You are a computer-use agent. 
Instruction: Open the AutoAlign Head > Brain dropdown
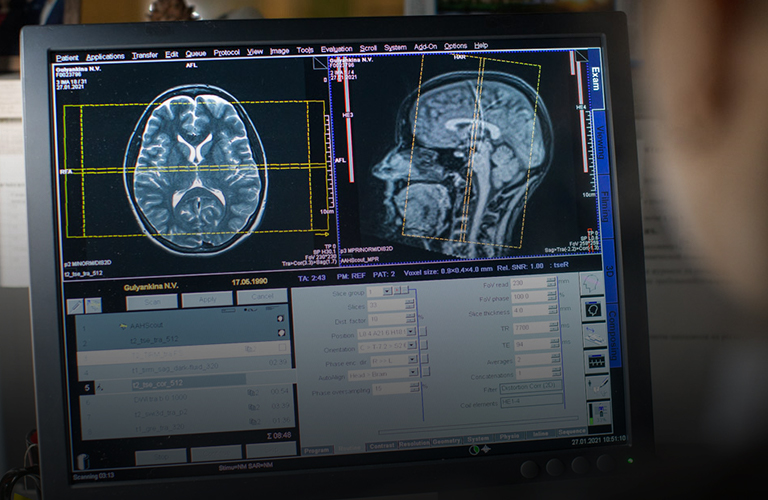[x=412, y=373]
